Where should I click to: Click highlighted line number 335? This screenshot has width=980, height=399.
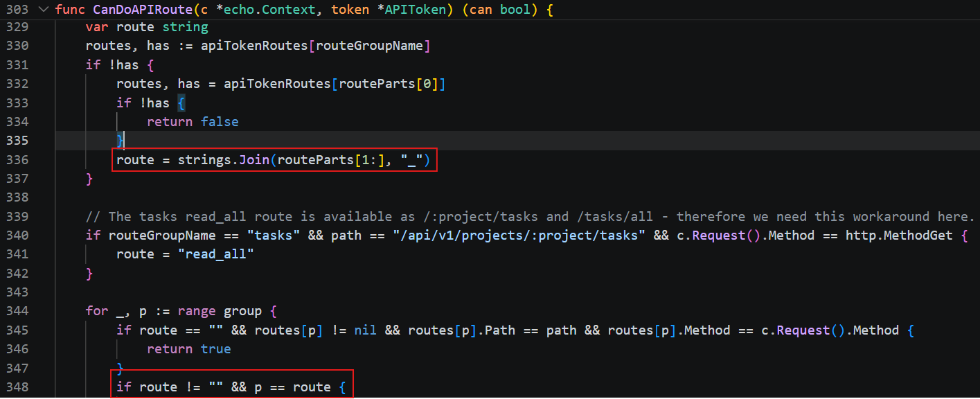(18, 141)
